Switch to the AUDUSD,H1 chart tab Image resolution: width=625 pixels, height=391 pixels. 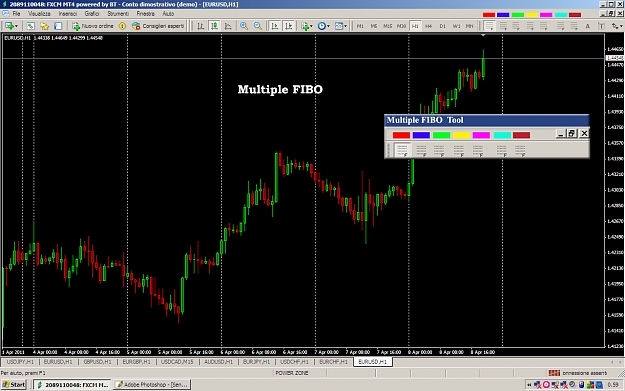click(218, 362)
